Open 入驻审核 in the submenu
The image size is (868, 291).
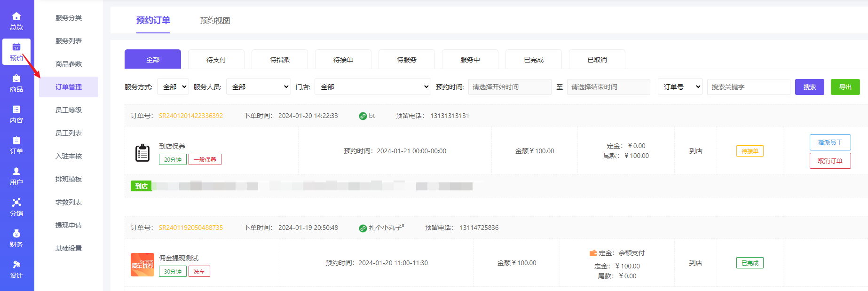pyautogui.click(x=69, y=156)
